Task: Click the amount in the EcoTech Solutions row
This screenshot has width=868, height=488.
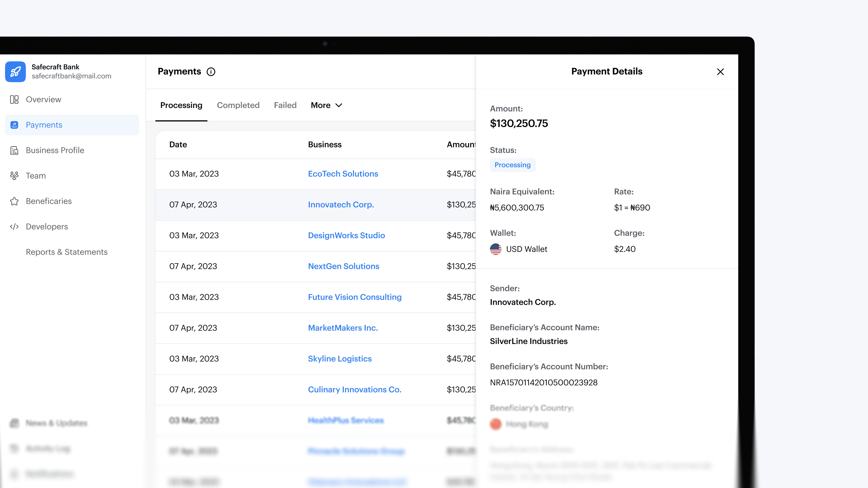Action: [461, 174]
